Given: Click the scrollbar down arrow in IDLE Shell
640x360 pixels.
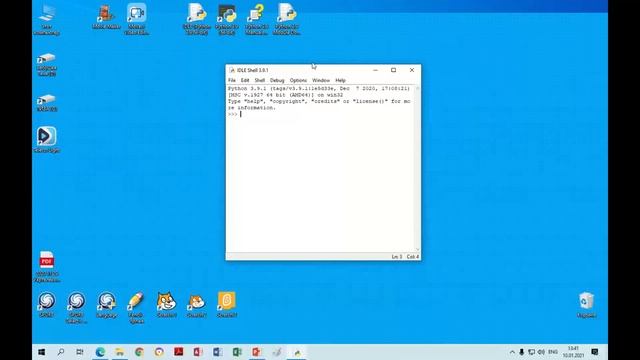Looking at the screenshot, I should (418, 249).
